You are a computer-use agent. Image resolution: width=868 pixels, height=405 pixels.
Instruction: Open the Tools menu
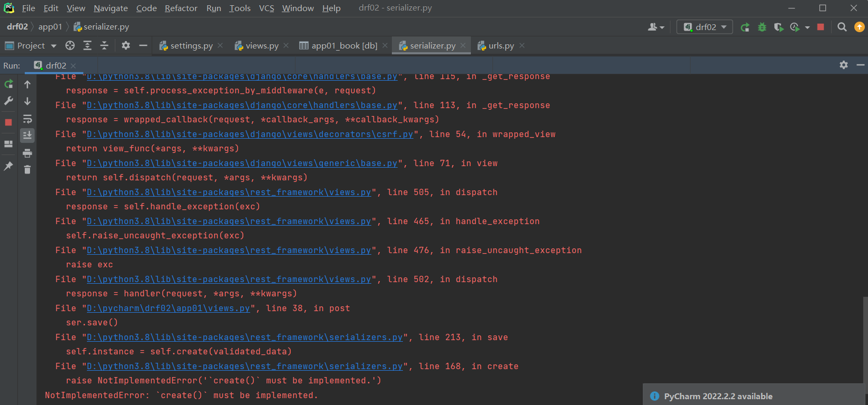click(240, 8)
